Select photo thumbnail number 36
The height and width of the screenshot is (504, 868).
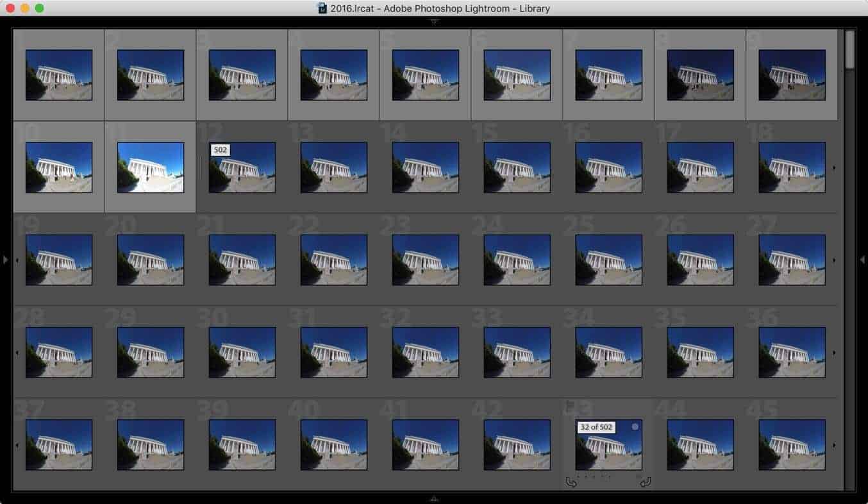(x=792, y=352)
